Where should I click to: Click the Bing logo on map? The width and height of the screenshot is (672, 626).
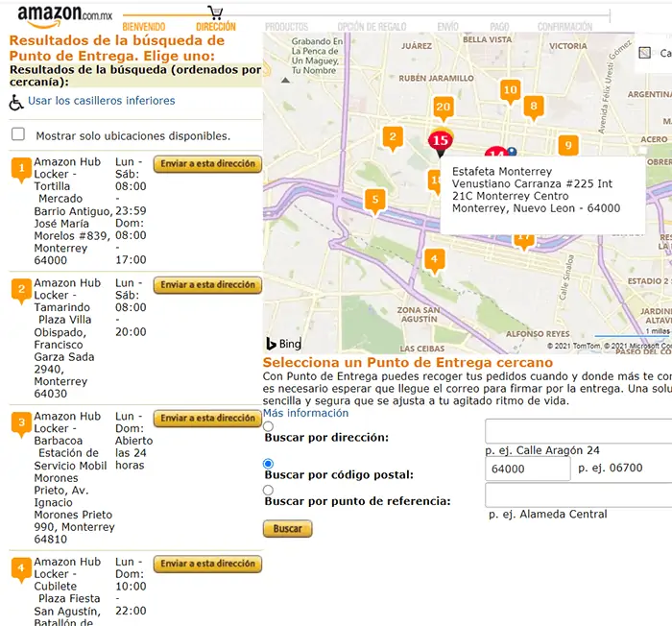(284, 344)
